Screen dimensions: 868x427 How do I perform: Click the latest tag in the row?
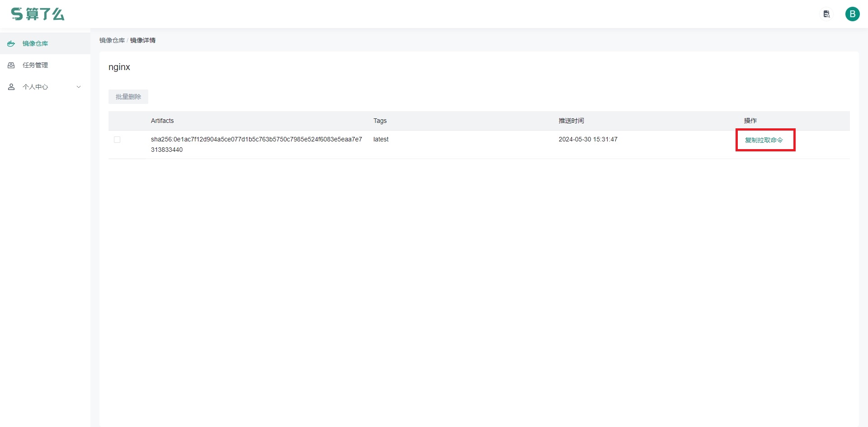381,139
